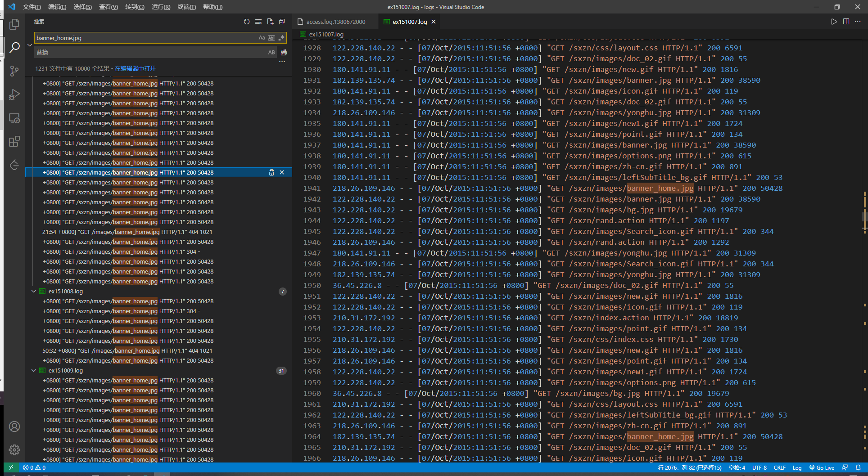The height and width of the screenshot is (476, 868).
Task: Click Go Live in status bar
Action: [822, 467]
